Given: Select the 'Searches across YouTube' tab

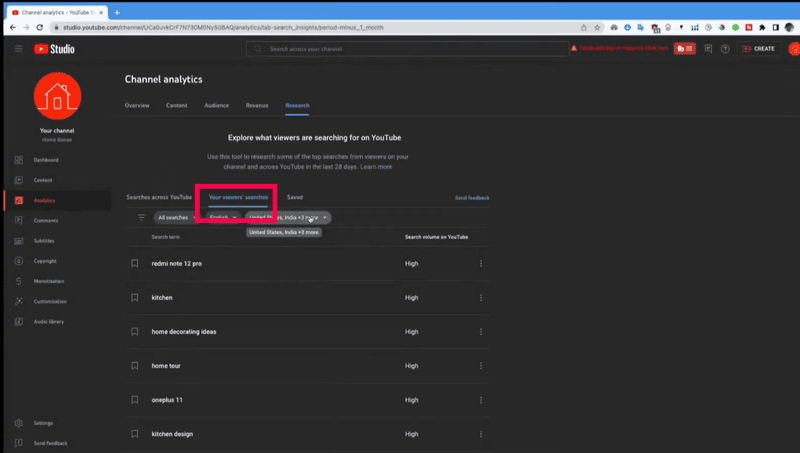Looking at the screenshot, I should click(x=158, y=198).
